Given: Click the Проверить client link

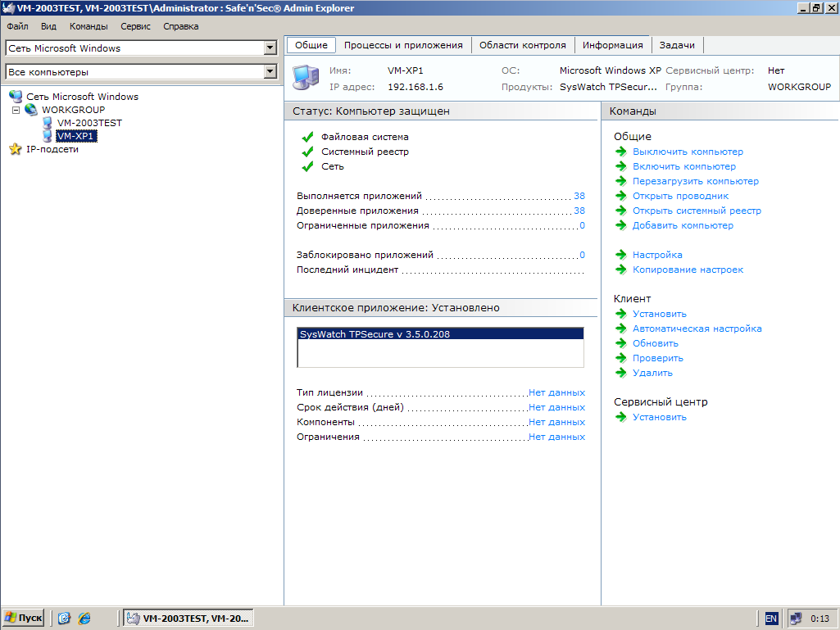Looking at the screenshot, I should click(x=658, y=358).
